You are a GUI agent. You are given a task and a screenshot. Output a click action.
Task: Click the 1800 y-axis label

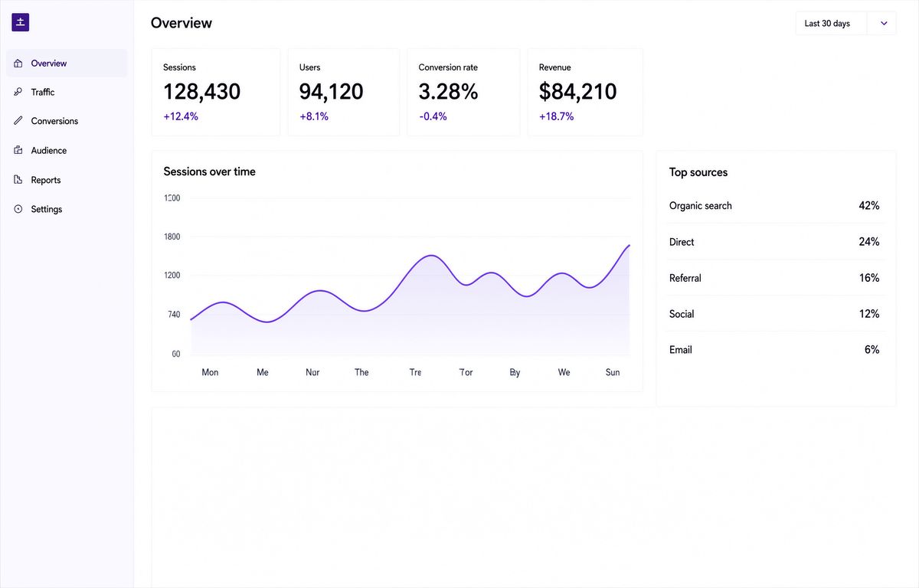pos(172,237)
